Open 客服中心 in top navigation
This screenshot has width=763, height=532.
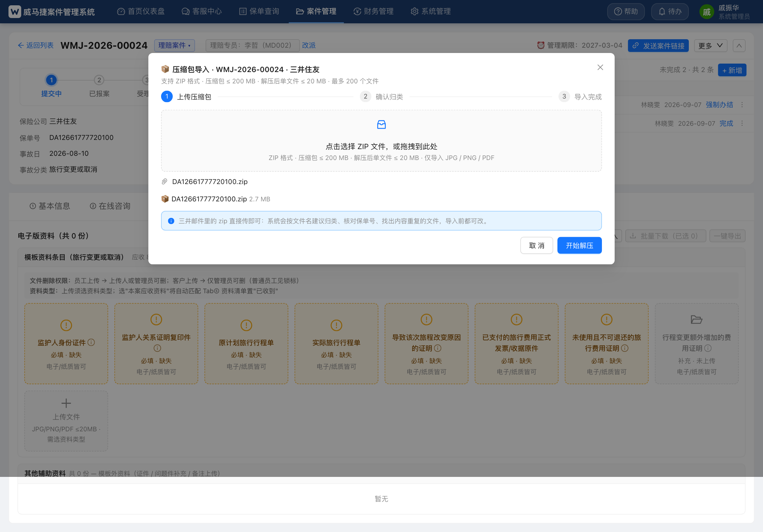[x=202, y=12]
